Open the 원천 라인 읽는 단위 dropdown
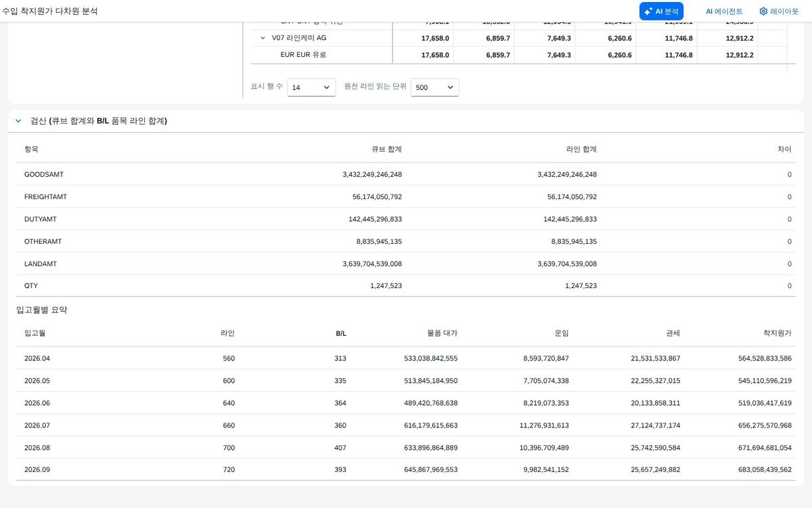 [x=434, y=87]
